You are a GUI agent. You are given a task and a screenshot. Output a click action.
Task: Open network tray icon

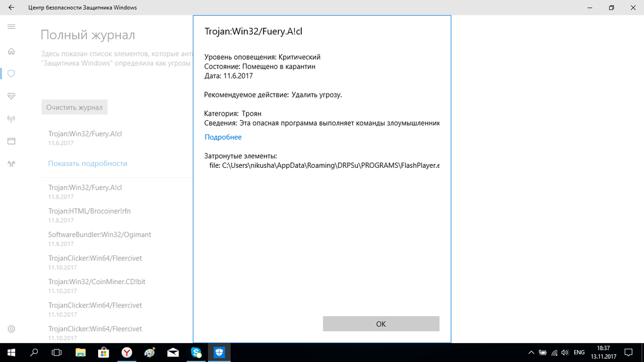(555, 353)
